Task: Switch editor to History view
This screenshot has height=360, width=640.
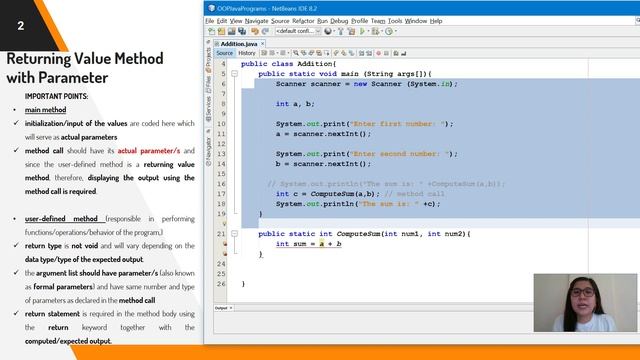Action: coord(247,53)
